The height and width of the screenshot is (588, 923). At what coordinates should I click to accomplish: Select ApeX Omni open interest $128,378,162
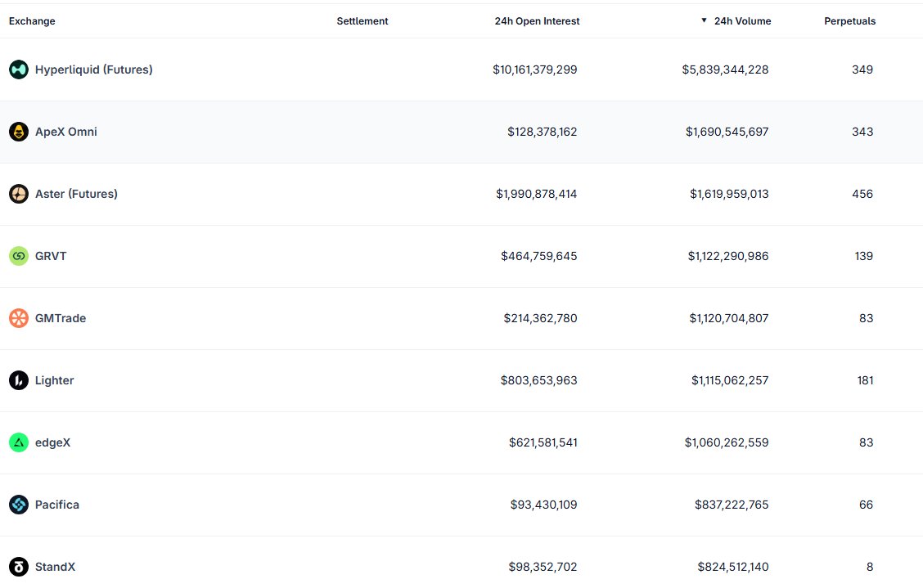543,132
